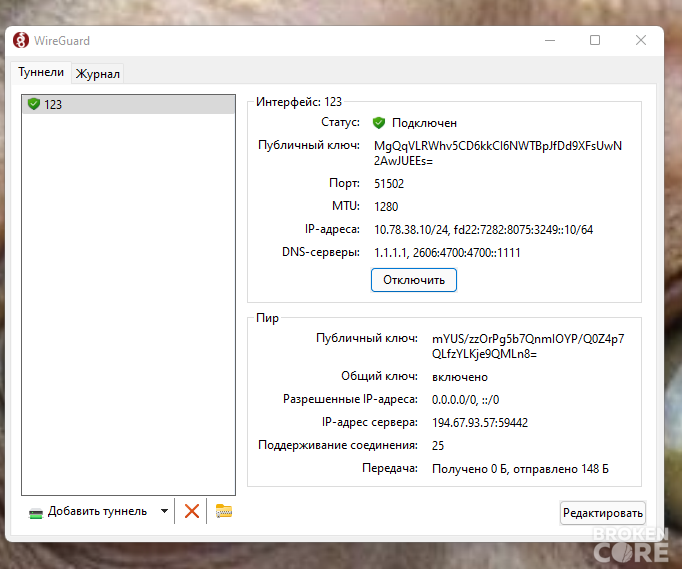Click the Отключить button

pos(414,280)
